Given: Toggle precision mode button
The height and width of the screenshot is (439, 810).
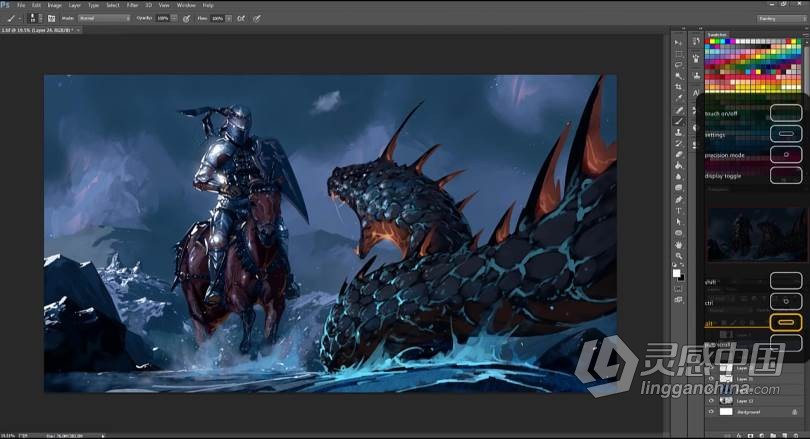Looking at the screenshot, I should pos(786,154).
